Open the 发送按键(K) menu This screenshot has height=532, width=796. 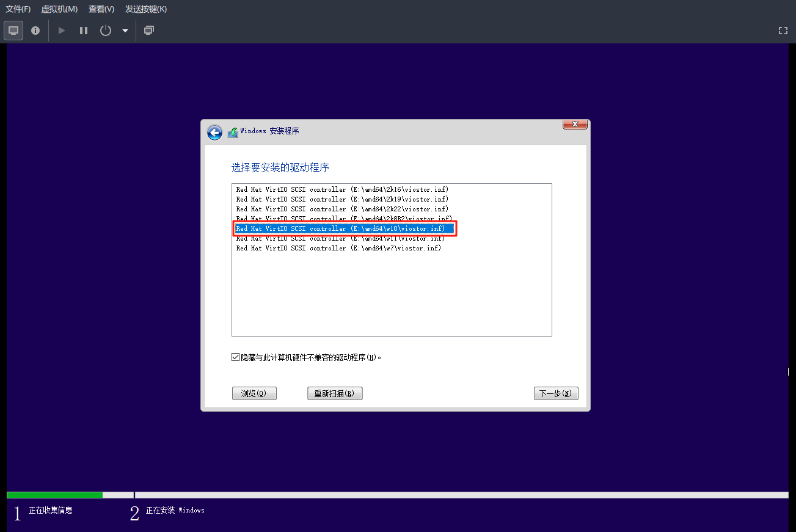[146, 9]
